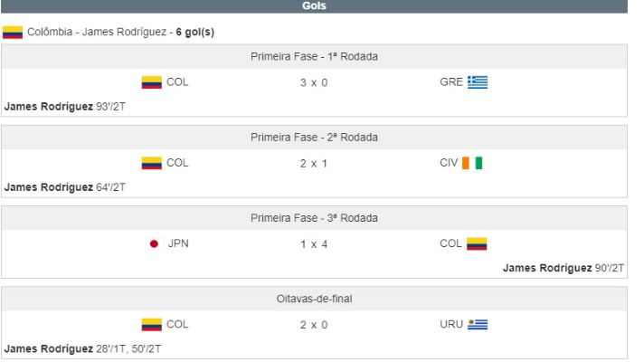Click the Japan flag next to JPN
Viewport: 644px width, 362px height.
[154, 243]
